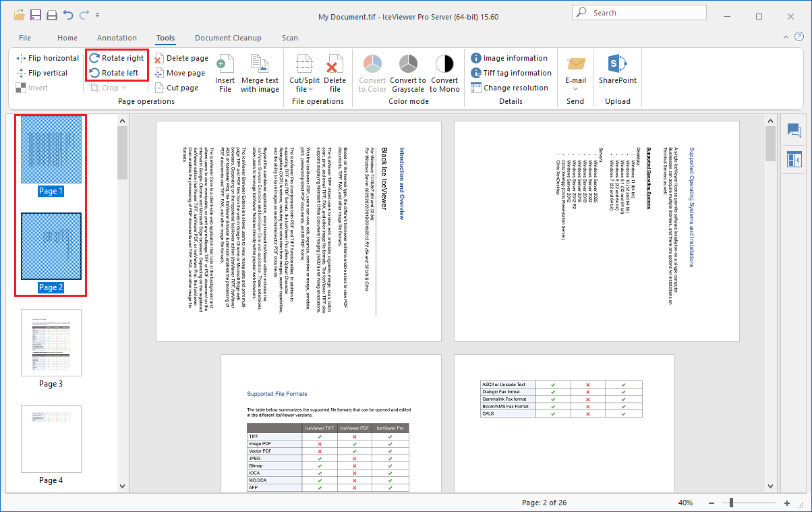The height and width of the screenshot is (512, 812).
Task: Click Flip vertical
Action: tap(42, 73)
